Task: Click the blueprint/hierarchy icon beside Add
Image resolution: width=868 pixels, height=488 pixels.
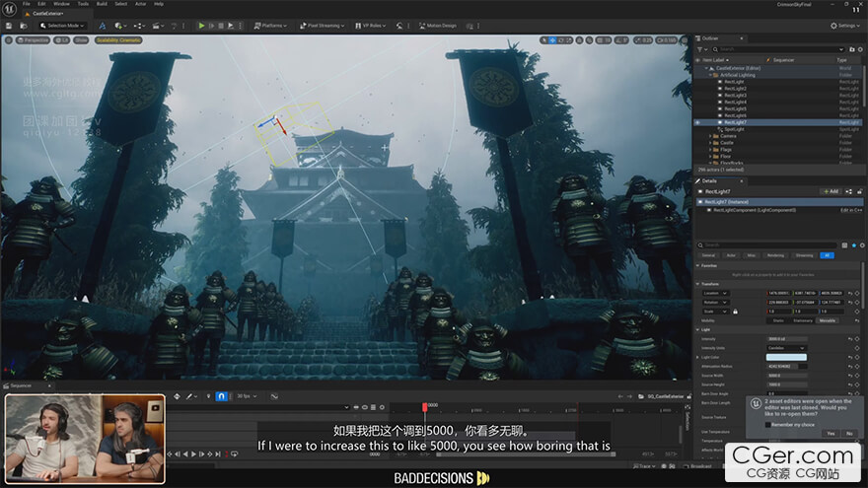Action: point(848,191)
